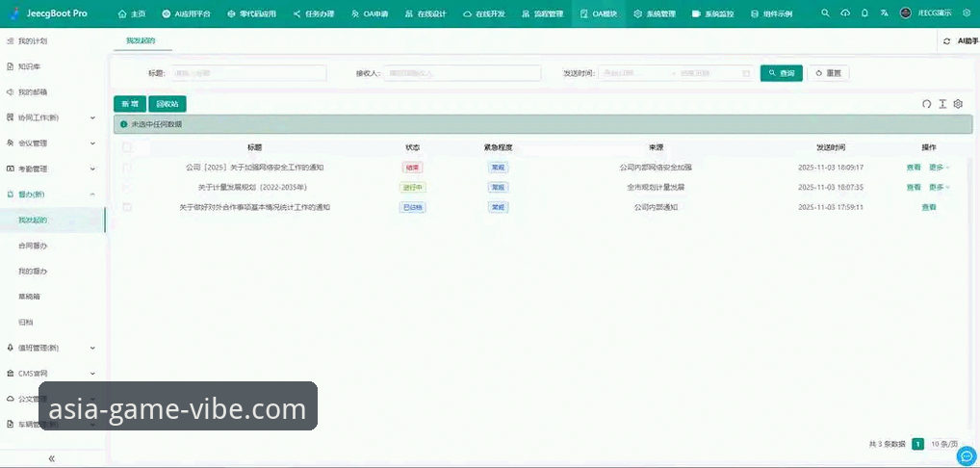Open the chat bubble in bottom corner
This screenshot has height=468, width=980.
967,455
